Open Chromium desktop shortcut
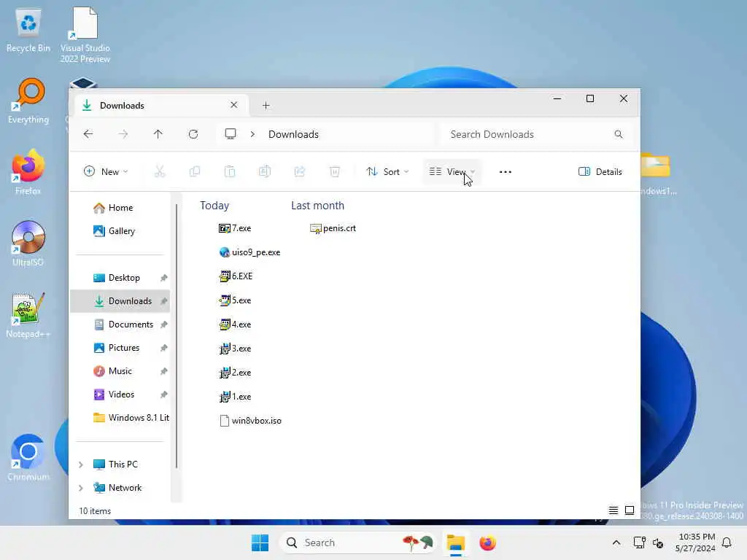The width and height of the screenshot is (747, 560). pos(28,458)
